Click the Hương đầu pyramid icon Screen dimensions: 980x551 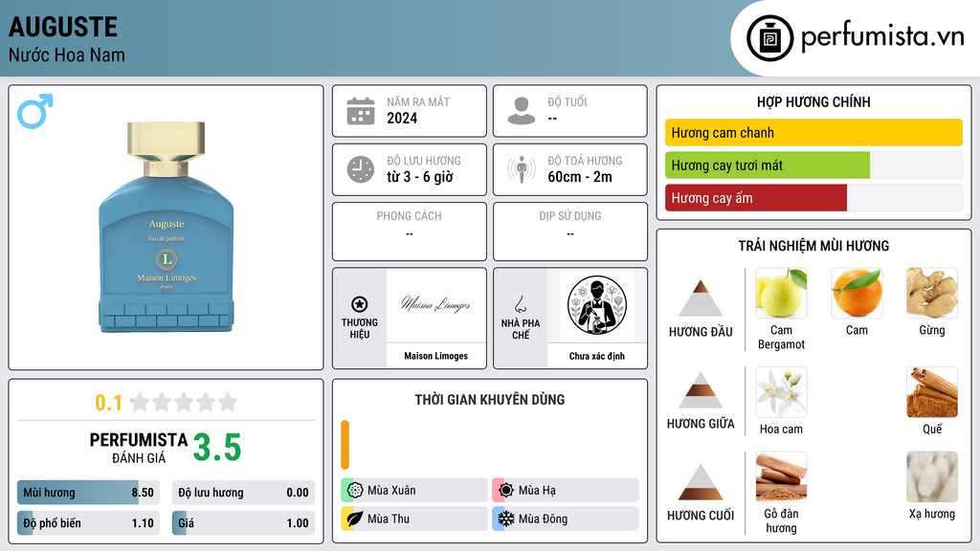click(701, 298)
